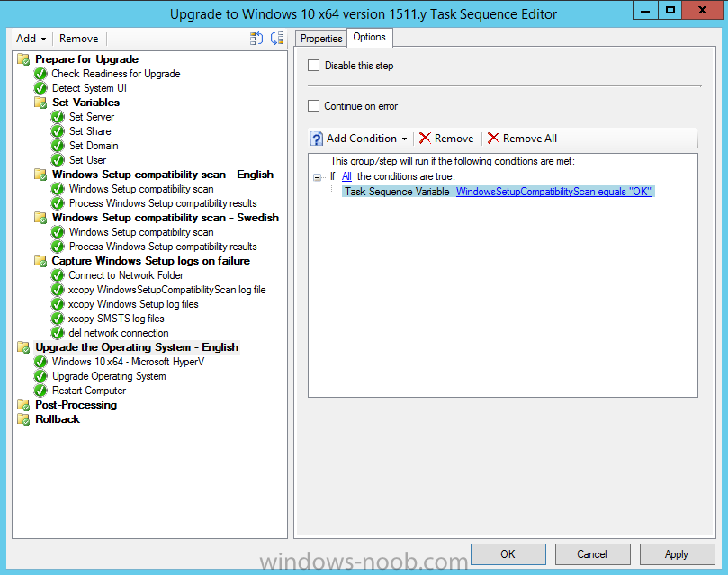Click the Upgrade Operating System step icon
728x575 pixels.
40,376
